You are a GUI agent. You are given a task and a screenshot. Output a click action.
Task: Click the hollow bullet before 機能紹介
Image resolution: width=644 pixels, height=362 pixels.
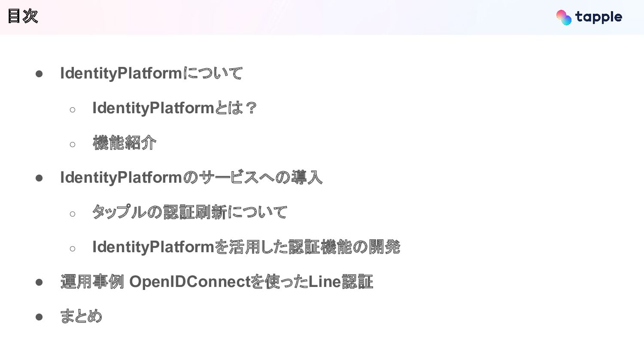point(73,145)
